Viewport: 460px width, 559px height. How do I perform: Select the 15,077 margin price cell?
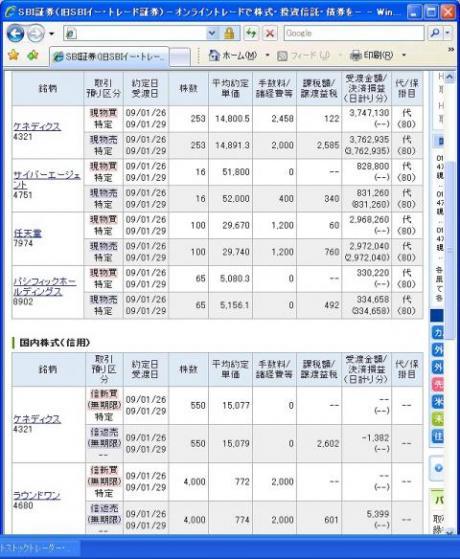(x=231, y=406)
